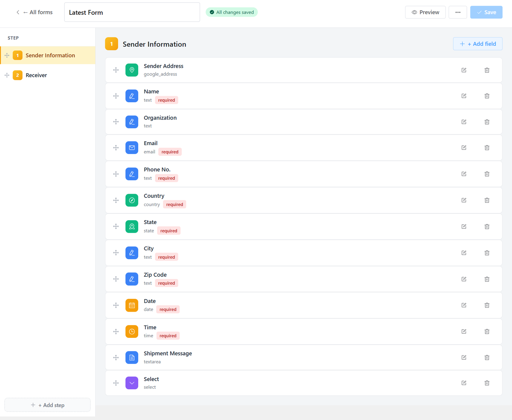Edit the Shipment Message field

(x=464, y=357)
